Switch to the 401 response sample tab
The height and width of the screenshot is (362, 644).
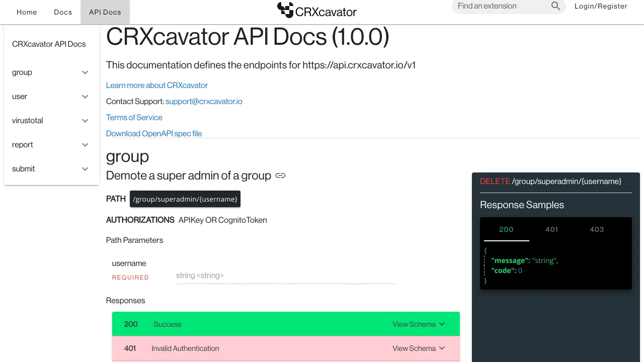(552, 229)
